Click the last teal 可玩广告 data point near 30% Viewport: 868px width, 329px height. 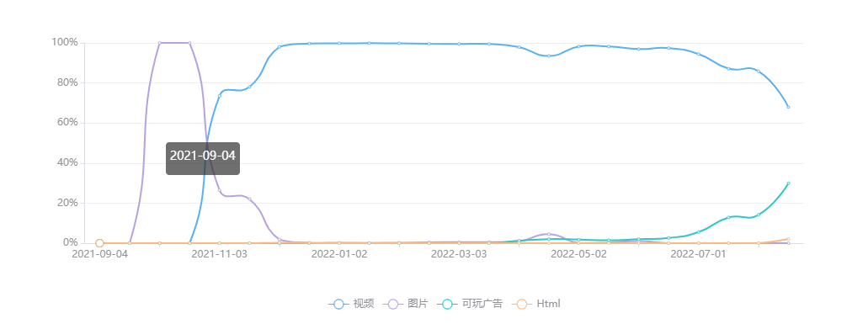tap(788, 183)
